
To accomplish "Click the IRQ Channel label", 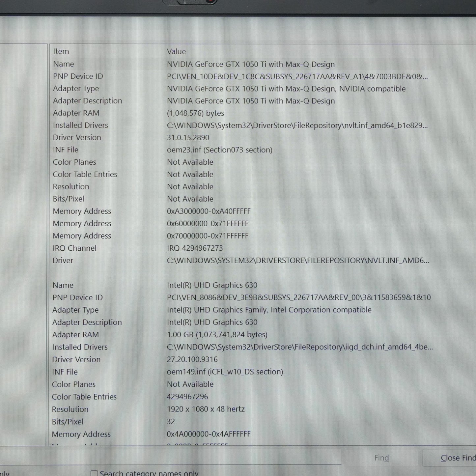I will [x=74, y=248].
